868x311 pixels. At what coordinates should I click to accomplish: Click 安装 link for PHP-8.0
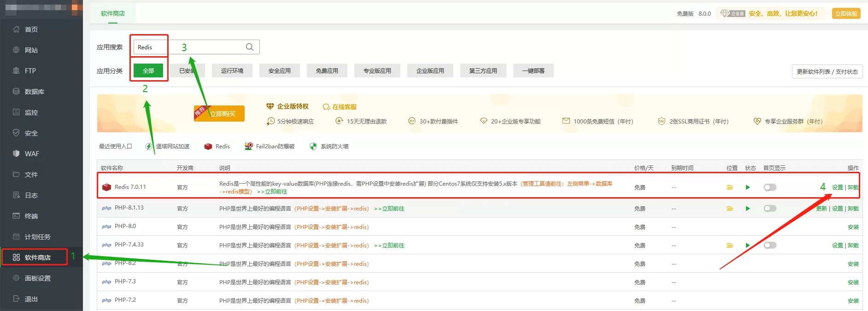tap(853, 227)
